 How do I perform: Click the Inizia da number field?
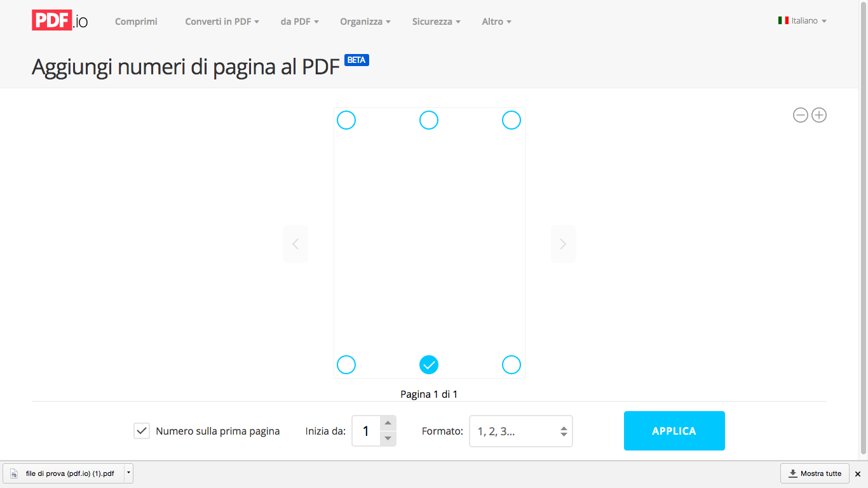[366, 431]
